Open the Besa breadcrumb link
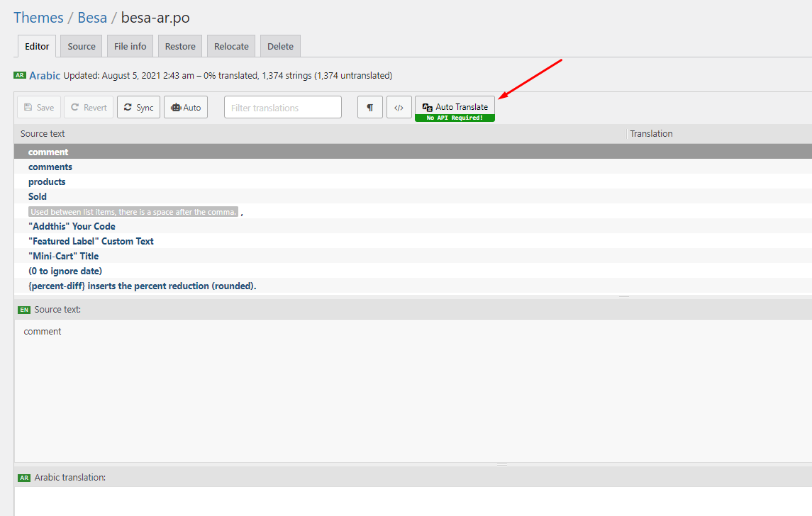The height and width of the screenshot is (516, 812). click(92, 18)
